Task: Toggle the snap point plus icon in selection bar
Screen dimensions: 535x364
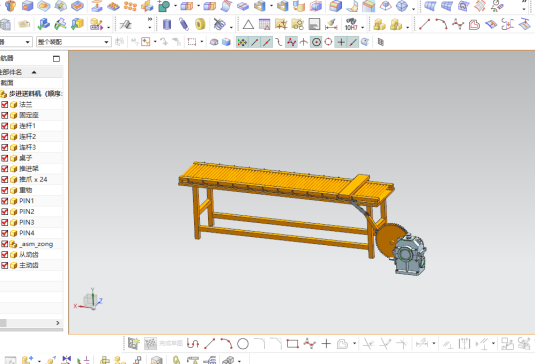Action: coord(341,42)
